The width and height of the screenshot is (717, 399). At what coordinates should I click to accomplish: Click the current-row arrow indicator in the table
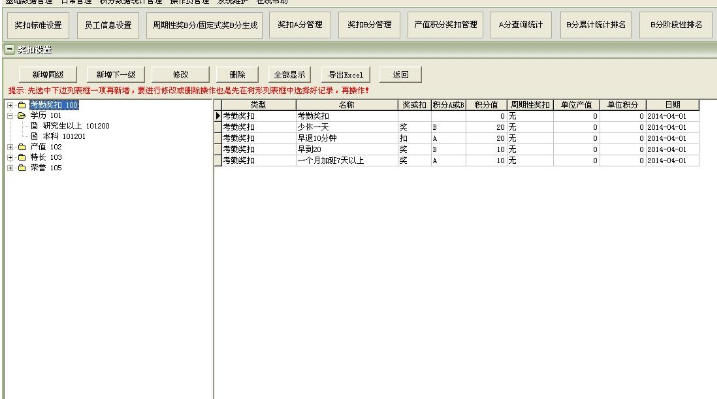click(218, 116)
